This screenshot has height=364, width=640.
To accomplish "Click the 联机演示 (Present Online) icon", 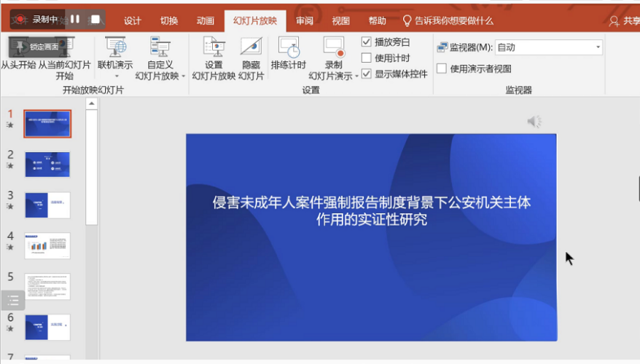I will [115, 47].
